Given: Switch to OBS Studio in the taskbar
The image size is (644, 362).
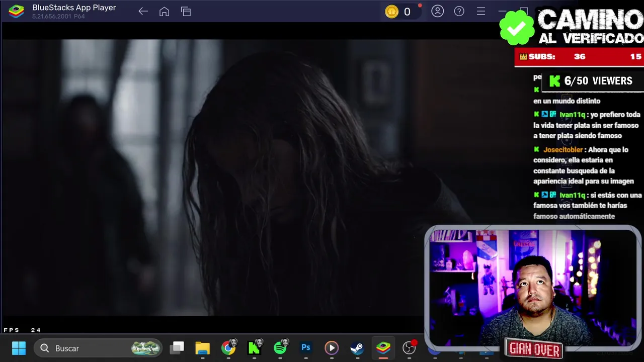Looking at the screenshot, I should point(410,348).
